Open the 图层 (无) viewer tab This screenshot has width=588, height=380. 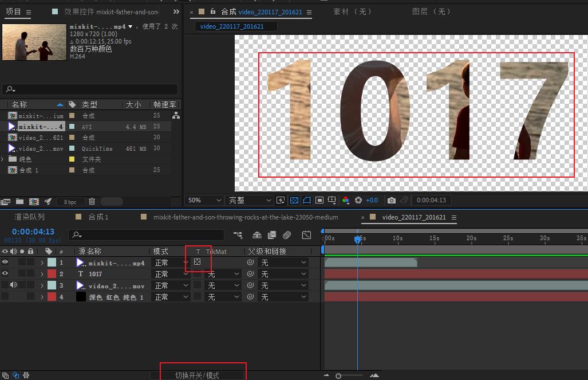pos(431,11)
